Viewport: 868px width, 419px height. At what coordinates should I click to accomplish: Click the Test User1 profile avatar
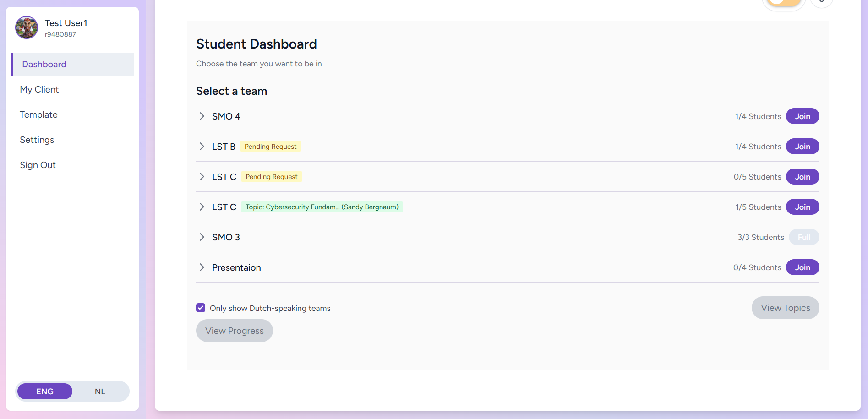[x=27, y=27]
